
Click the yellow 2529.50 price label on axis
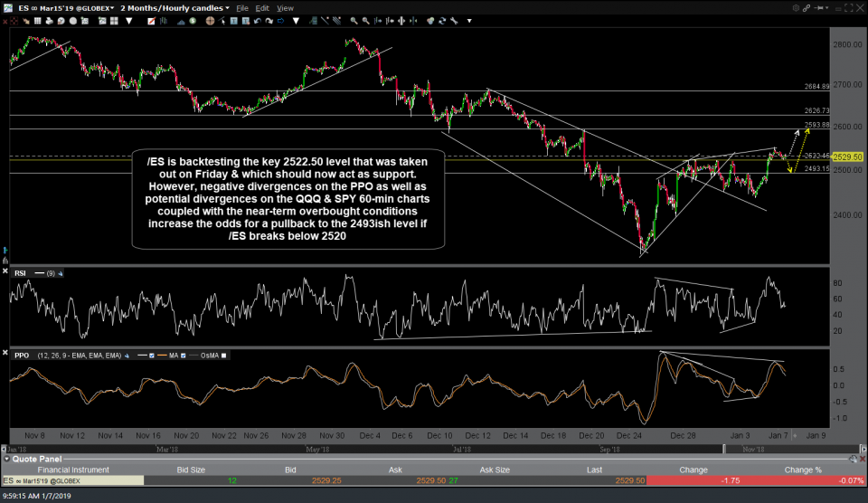tap(847, 157)
